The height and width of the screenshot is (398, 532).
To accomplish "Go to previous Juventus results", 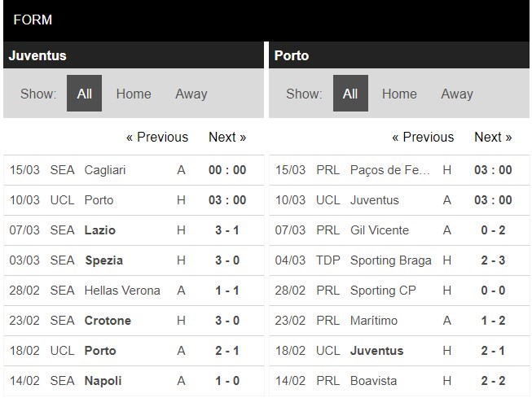I will point(157,137).
